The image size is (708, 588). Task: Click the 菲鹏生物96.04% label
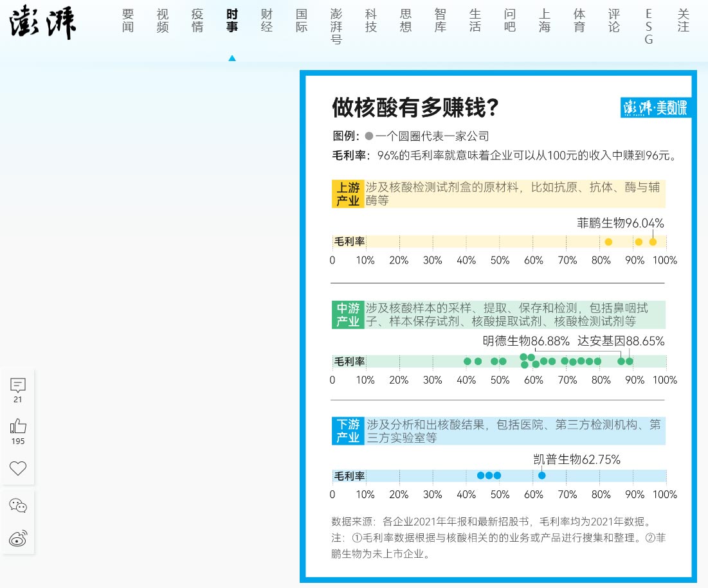621,223
